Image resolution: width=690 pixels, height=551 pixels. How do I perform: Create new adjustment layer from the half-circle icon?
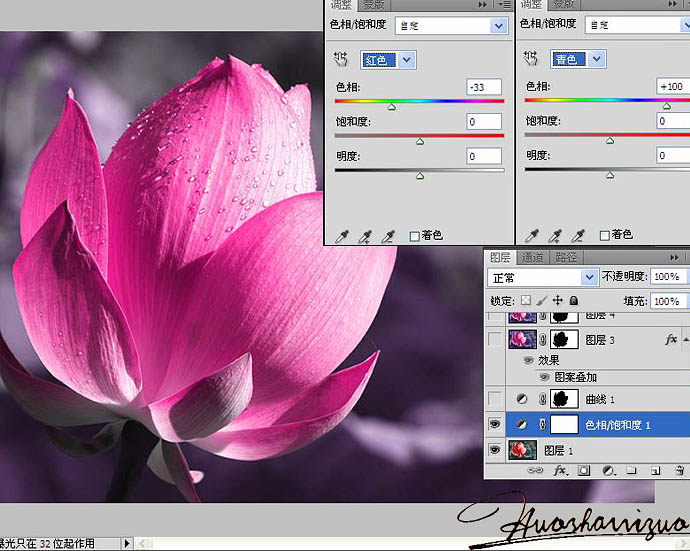(608, 470)
